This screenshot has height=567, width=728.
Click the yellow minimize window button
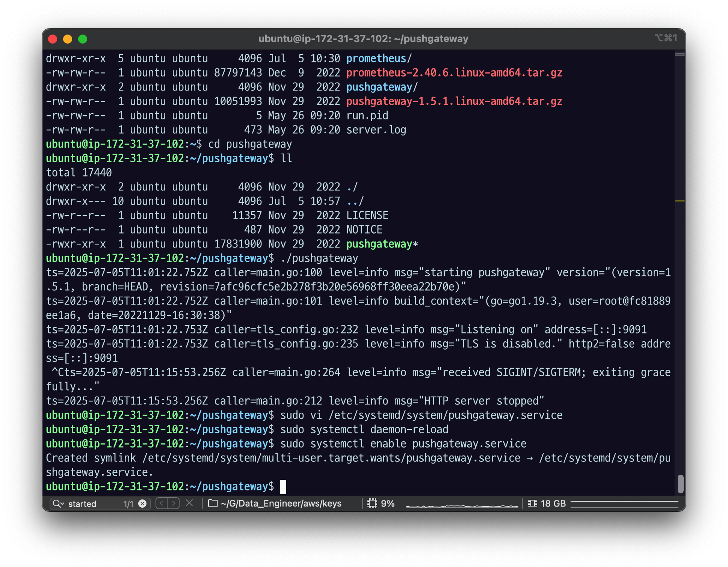[68, 39]
